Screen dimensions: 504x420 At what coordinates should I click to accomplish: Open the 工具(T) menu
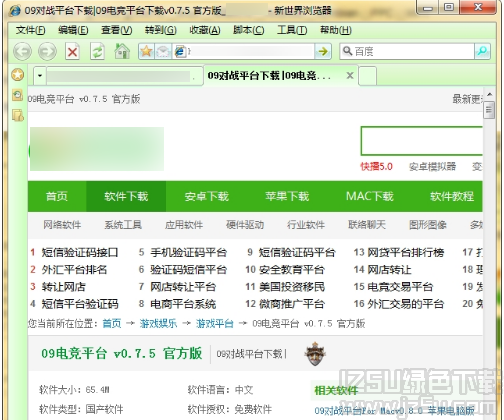coord(292,30)
